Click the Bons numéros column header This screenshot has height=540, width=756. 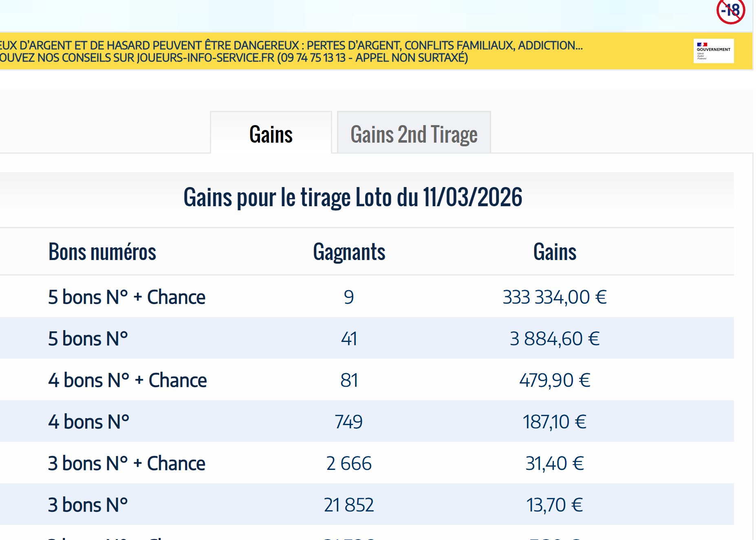[102, 252]
